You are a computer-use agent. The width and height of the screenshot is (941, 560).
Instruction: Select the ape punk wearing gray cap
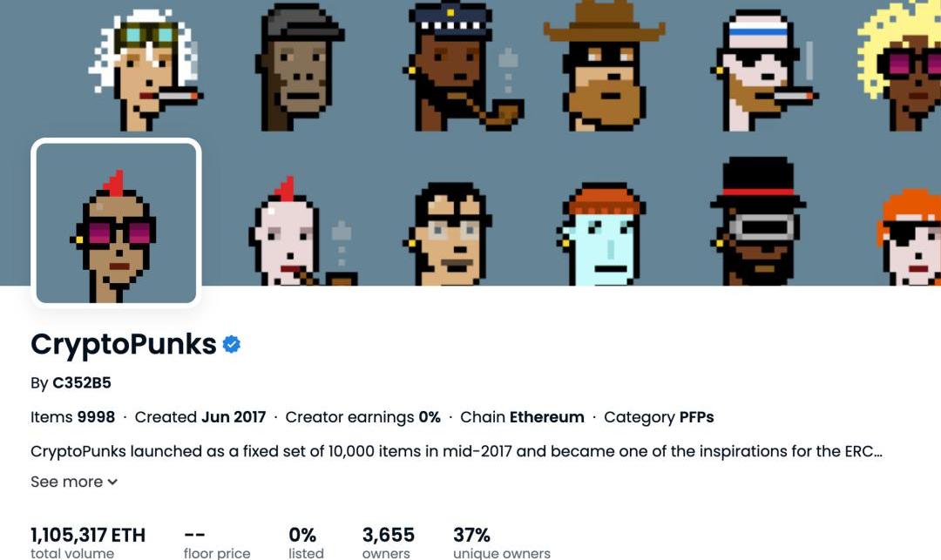298,67
